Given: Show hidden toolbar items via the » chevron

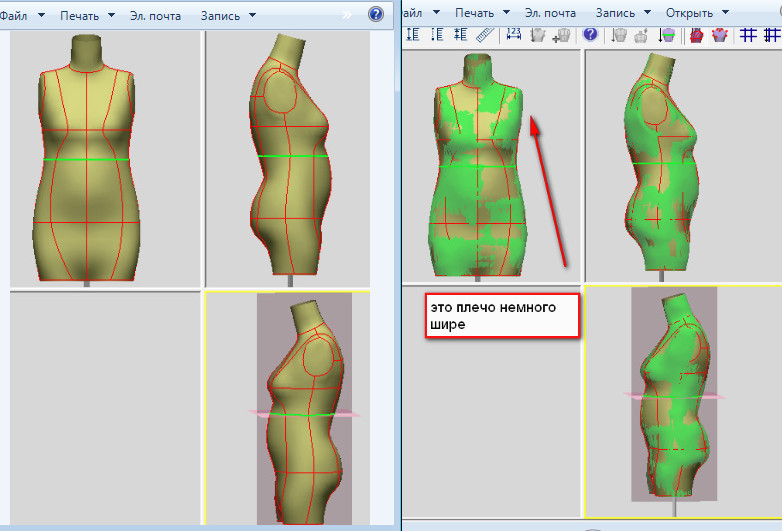Looking at the screenshot, I should click(347, 15).
